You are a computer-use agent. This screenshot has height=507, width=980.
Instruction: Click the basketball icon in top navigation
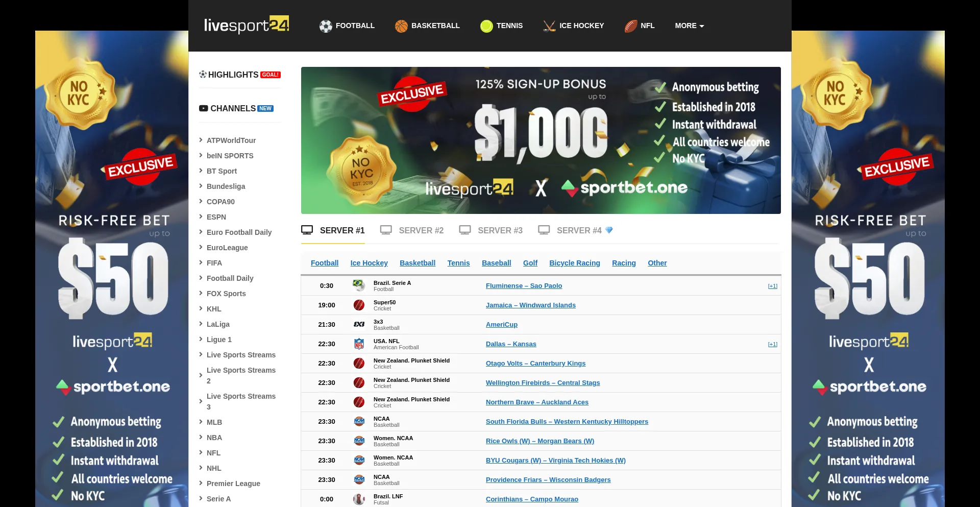click(x=401, y=26)
